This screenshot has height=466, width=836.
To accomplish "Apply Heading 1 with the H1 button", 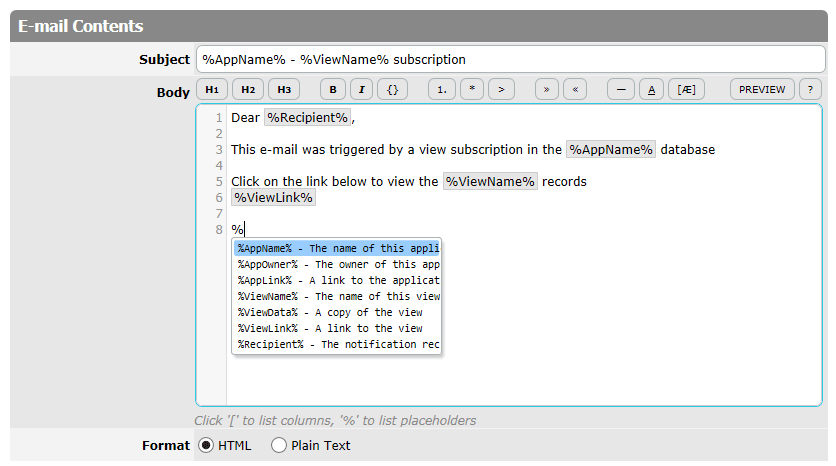I will pyautogui.click(x=212, y=90).
